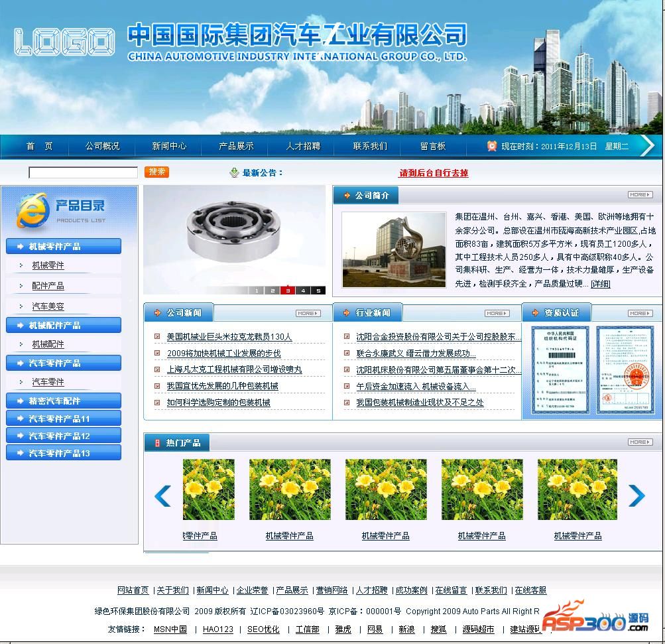Image resolution: width=665 pixels, height=644 pixels.
Task: Click MORE button in 公司简介 section
Action: point(640,195)
